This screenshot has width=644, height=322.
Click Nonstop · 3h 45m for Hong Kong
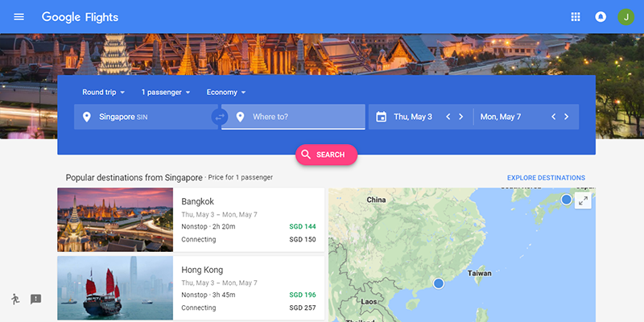pos(208,295)
